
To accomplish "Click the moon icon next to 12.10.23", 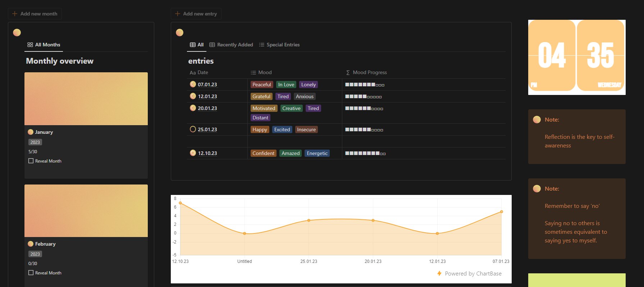I will point(193,153).
